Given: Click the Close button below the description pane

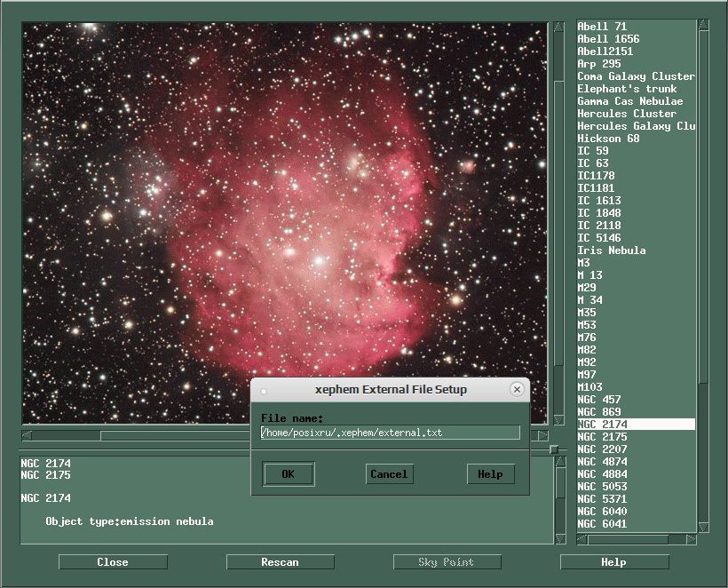Looking at the screenshot, I should pyautogui.click(x=113, y=562).
